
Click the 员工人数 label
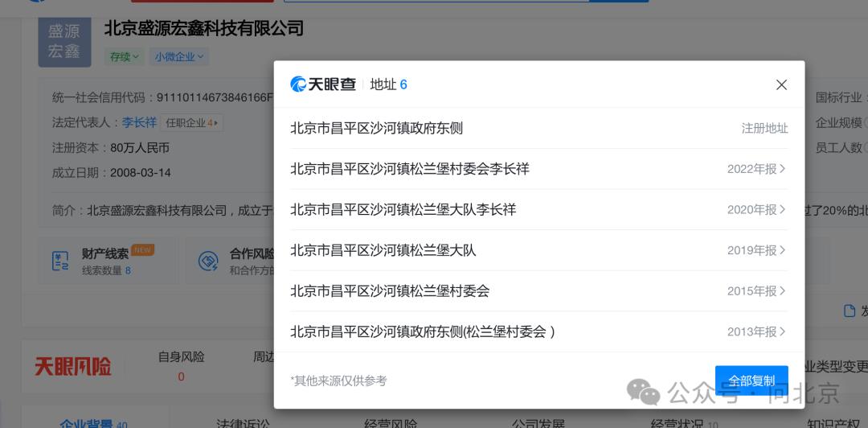(x=838, y=147)
